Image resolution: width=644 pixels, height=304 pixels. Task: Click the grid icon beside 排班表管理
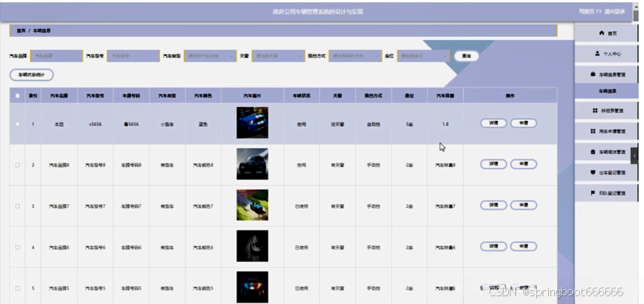pos(595,111)
